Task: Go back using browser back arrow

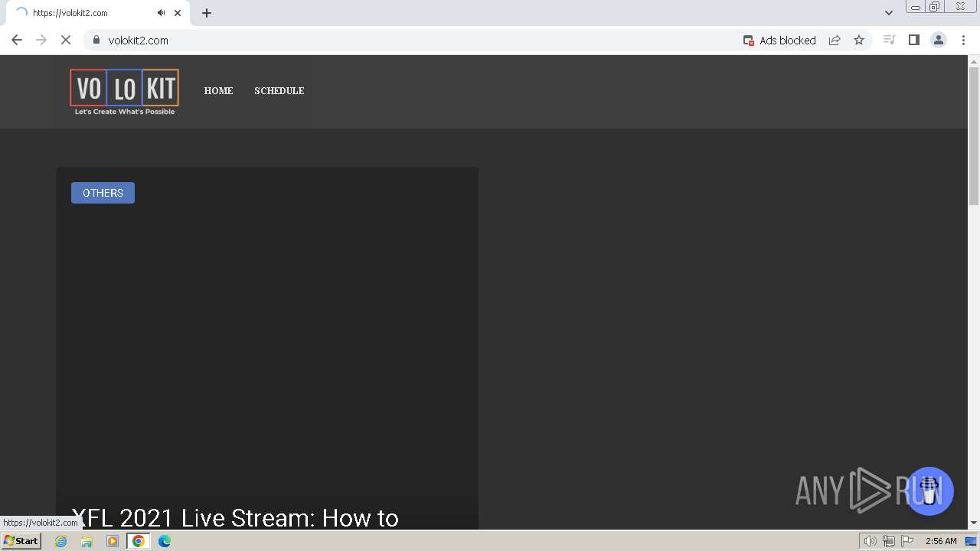Action: pyautogui.click(x=17, y=41)
